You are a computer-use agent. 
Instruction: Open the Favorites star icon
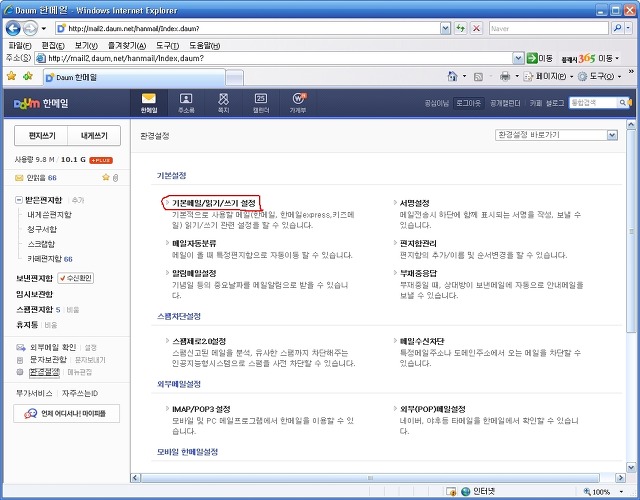point(11,76)
